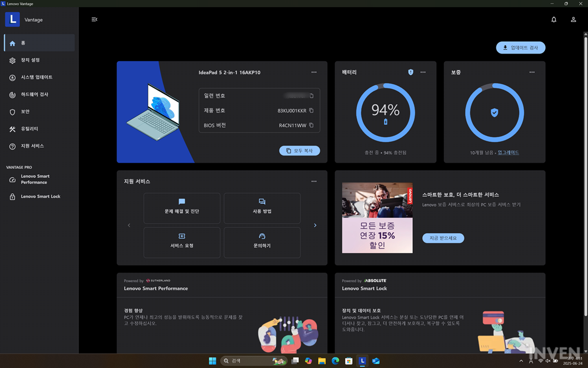Click Lenovo Vantage taskbar icon
The height and width of the screenshot is (368, 588).
coord(362,361)
